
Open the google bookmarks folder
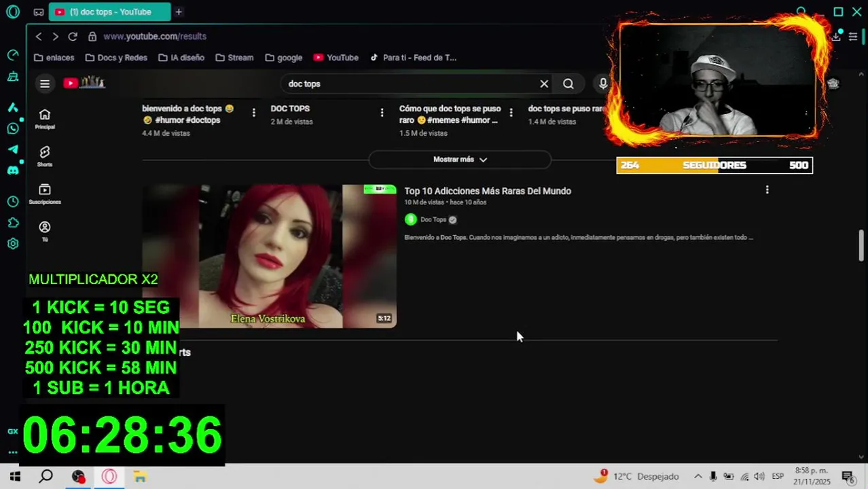284,58
